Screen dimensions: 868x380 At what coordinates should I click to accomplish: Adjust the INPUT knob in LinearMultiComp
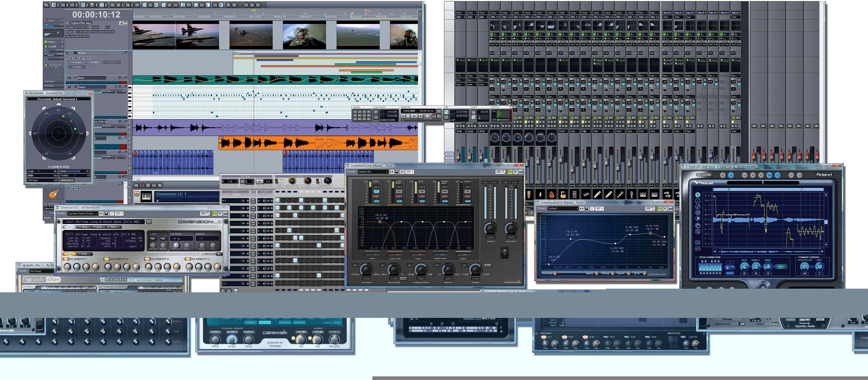click(491, 229)
